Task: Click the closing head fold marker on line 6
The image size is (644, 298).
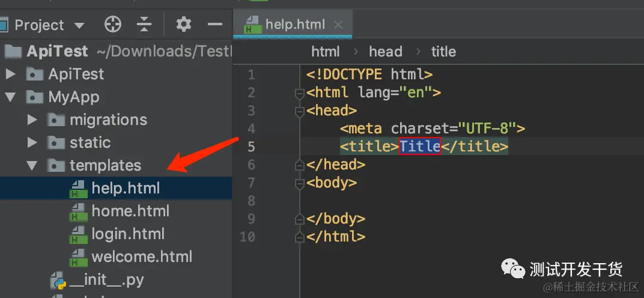Action: click(300, 165)
